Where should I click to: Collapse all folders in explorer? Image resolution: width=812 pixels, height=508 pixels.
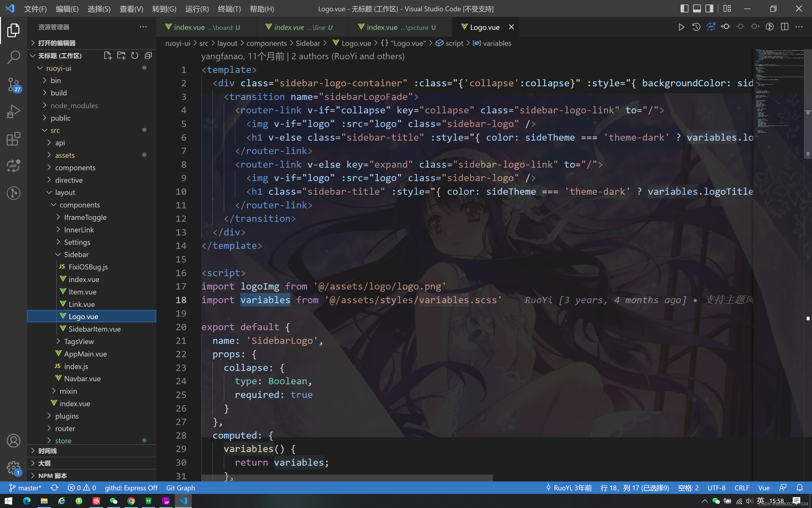point(148,56)
